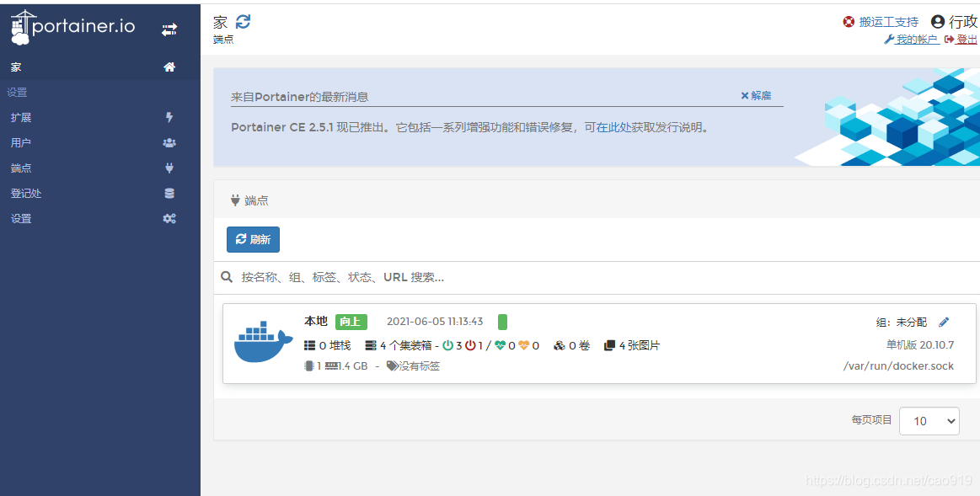
Task: Click the images clone icon beside 4 张图片
Action: click(610, 345)
